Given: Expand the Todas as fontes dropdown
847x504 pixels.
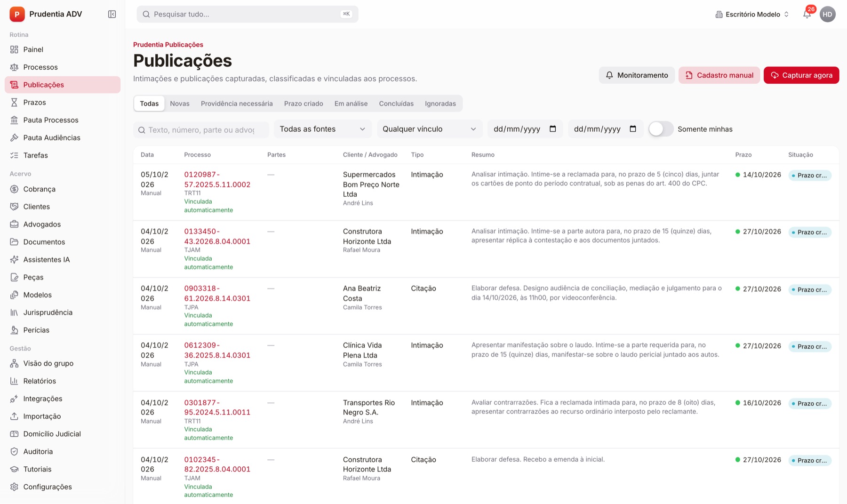Looking at the screenshot, I should pos(322,129).
